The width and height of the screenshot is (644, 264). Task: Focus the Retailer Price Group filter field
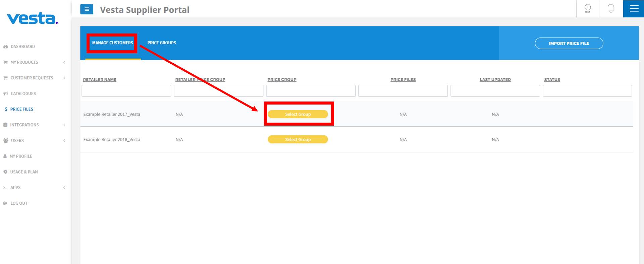(x=218, y=91)
